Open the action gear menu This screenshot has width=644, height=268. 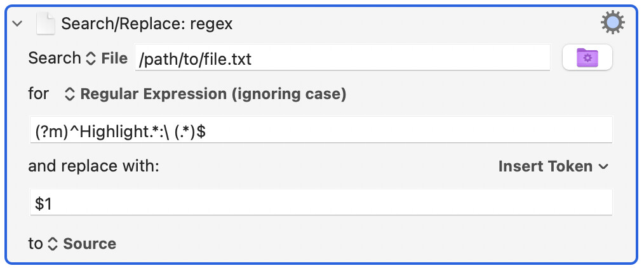coord(612,23)
